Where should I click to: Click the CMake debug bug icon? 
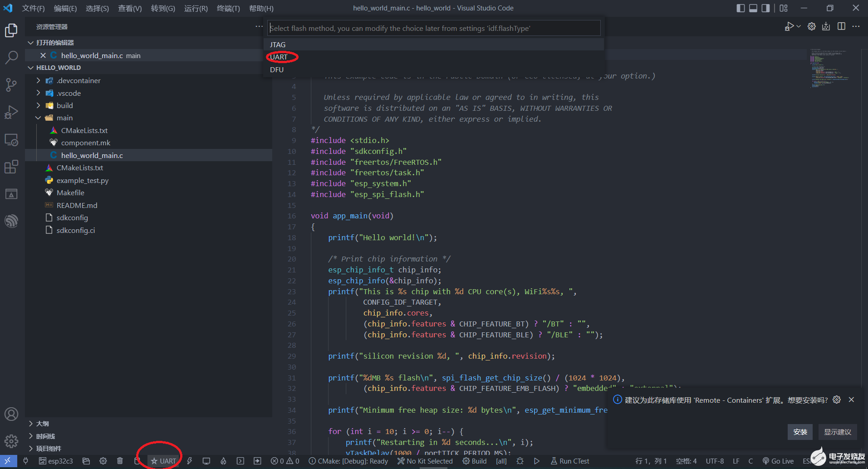click(x=520, y=461)
